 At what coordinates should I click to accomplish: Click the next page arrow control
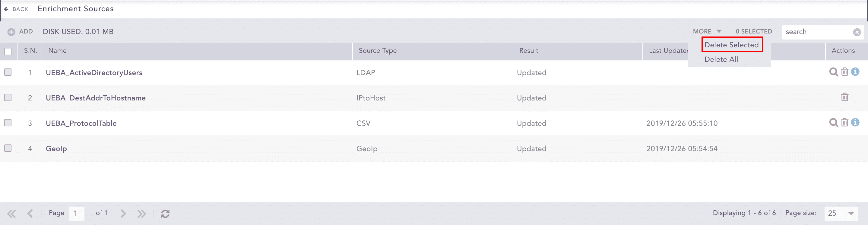point(123,213)
